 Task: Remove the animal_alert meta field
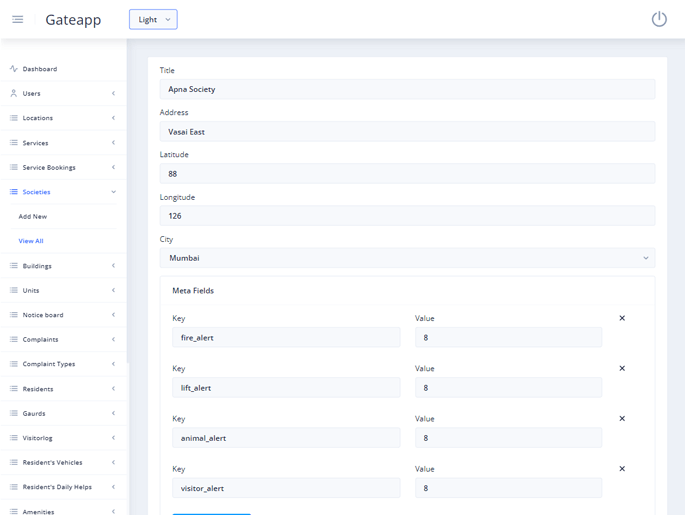pos(622,418)
